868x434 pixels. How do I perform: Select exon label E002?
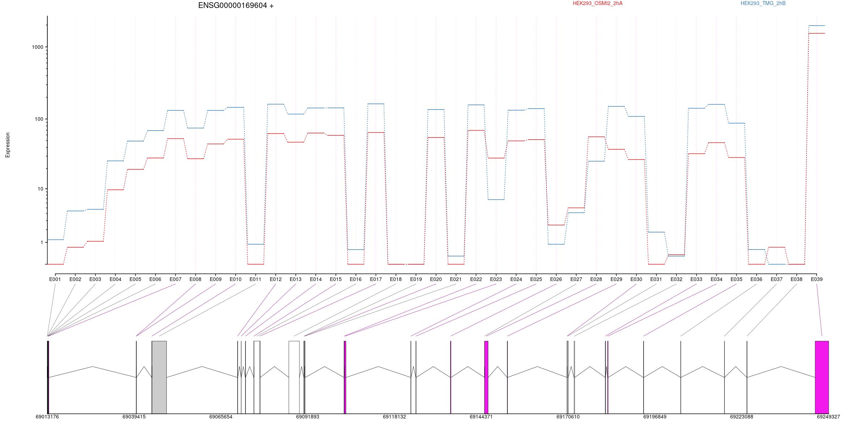[75, 279]
